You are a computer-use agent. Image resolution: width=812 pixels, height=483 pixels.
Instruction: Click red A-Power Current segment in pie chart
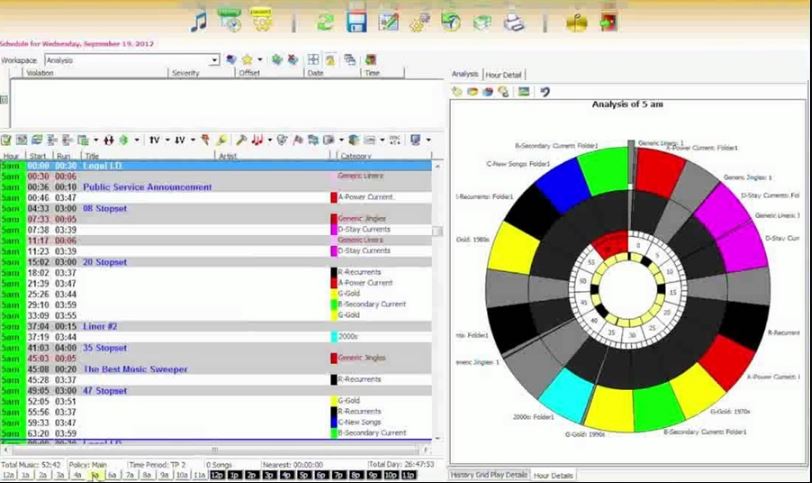[x=660, y=170]
